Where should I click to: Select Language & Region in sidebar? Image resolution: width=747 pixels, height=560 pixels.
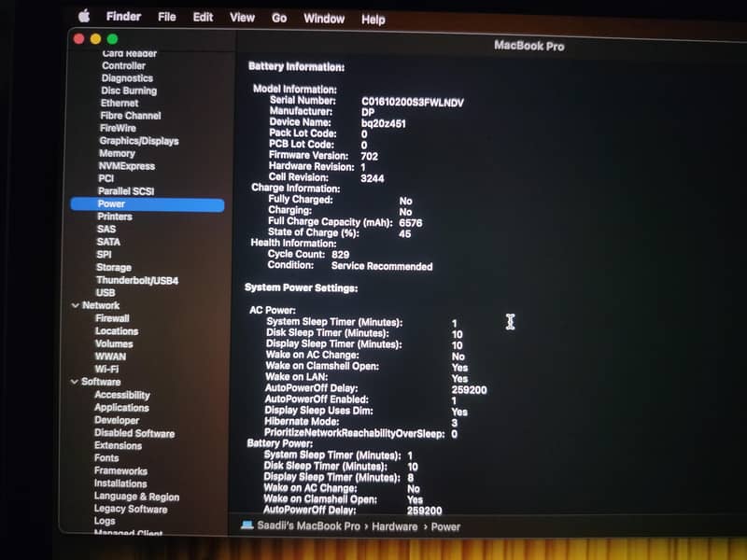tap(136, 497)
